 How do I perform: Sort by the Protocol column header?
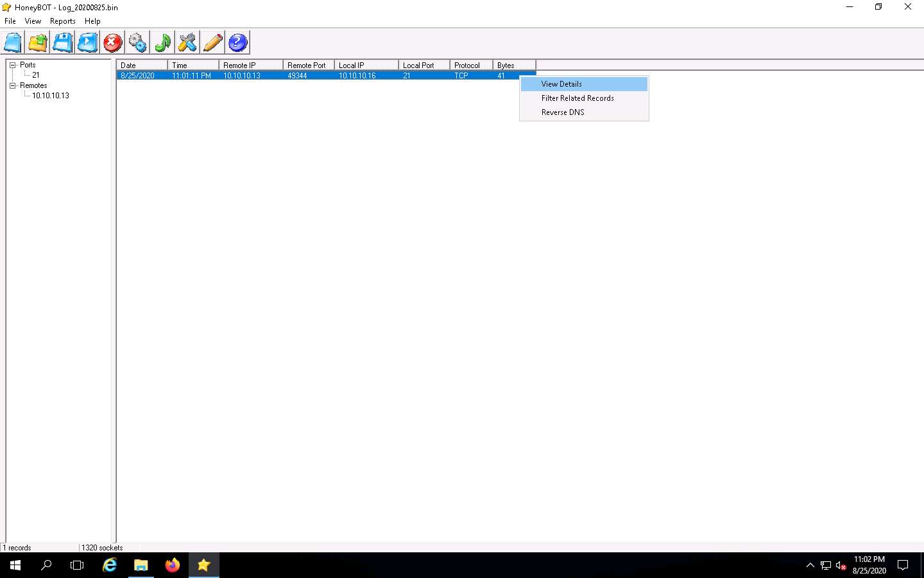[472, 66]
